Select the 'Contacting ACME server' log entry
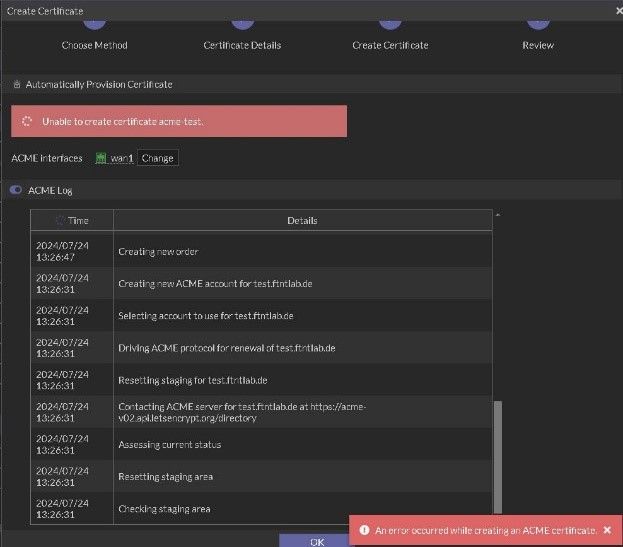Image resolution: width=623 pixels, height=547 pixels. [261, 412]
